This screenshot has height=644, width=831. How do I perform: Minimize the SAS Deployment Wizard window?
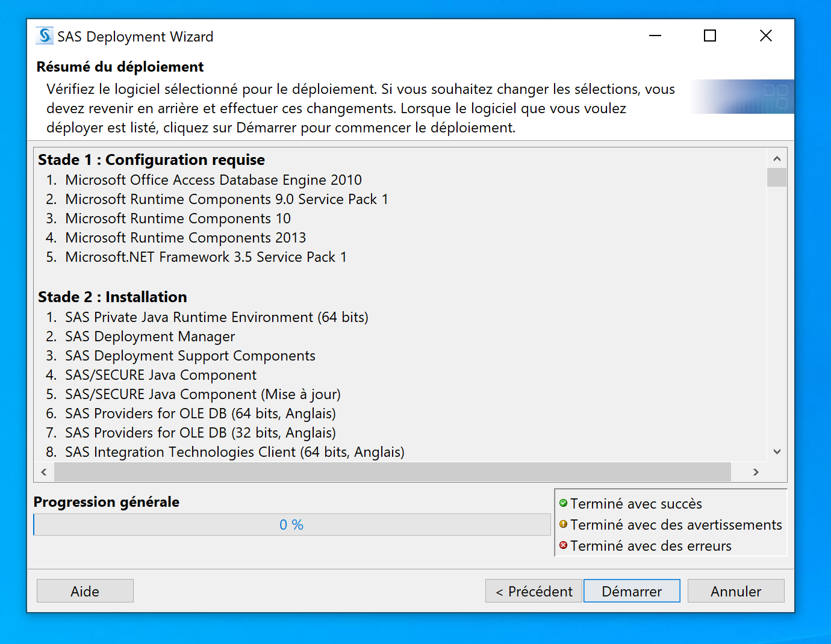click(655, 36)
